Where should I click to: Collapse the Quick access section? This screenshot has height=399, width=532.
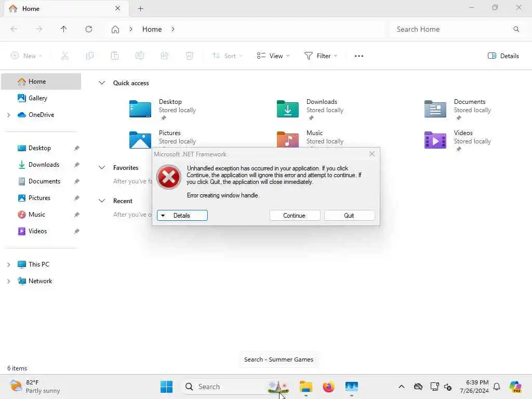[x=102, y=83]
